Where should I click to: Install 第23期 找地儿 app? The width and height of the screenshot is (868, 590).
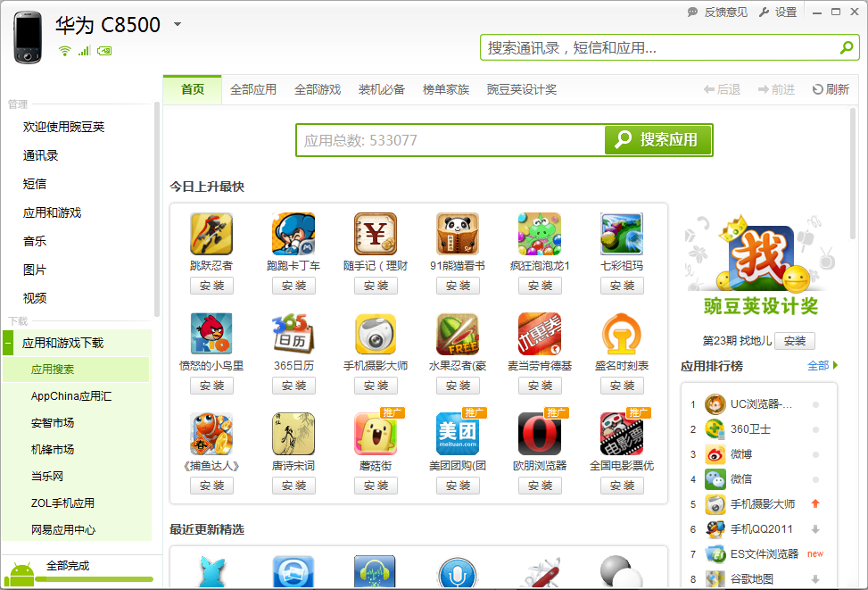click(x=794, y=341)
